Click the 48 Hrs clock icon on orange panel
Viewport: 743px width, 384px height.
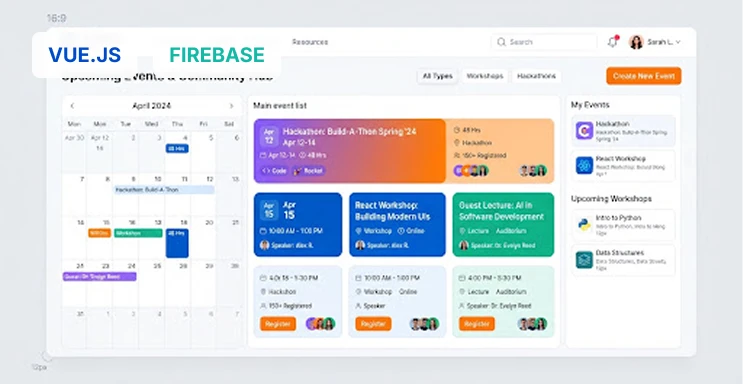coord(457,130)
